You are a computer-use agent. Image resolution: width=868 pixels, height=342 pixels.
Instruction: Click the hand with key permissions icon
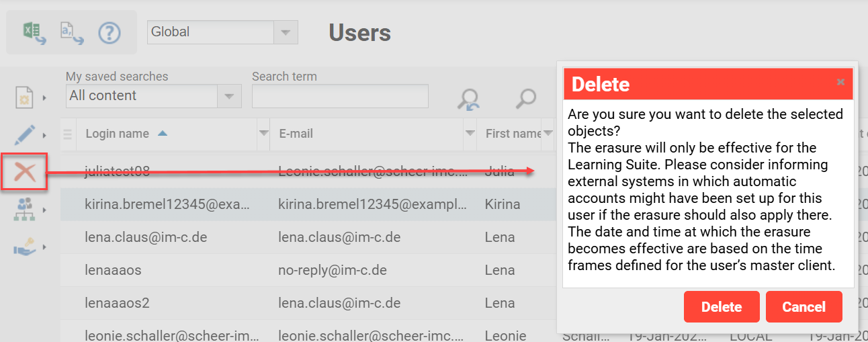25,247
